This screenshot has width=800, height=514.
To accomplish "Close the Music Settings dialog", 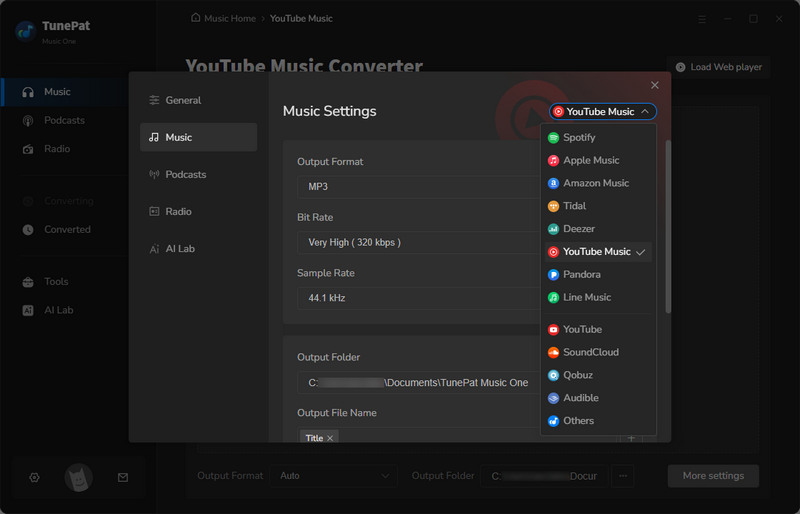I will point(655,85).
